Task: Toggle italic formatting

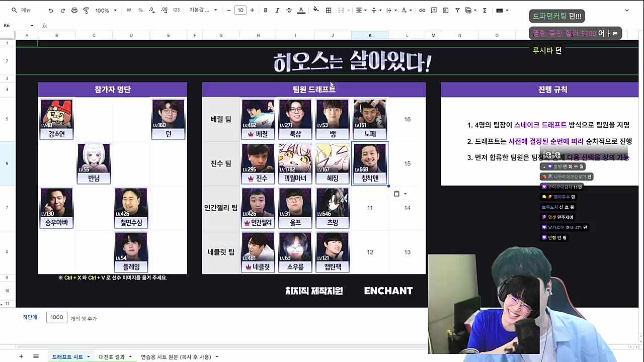Action: click(277, 10)
